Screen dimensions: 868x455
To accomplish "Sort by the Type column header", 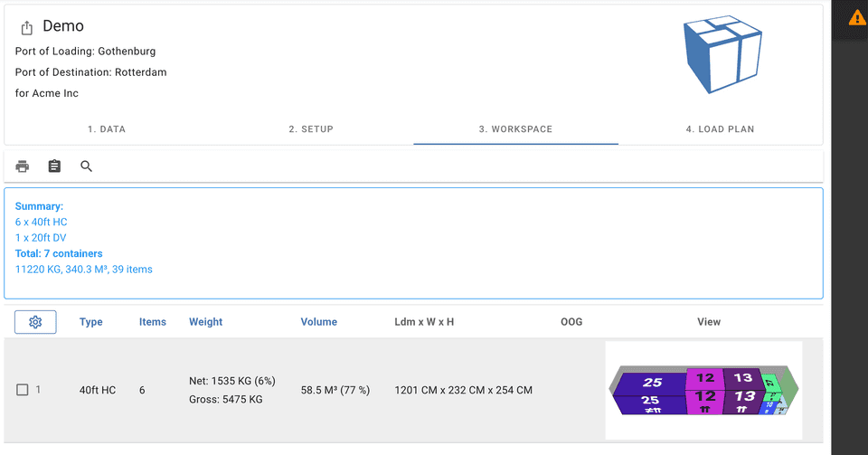I will pos(91,322).
